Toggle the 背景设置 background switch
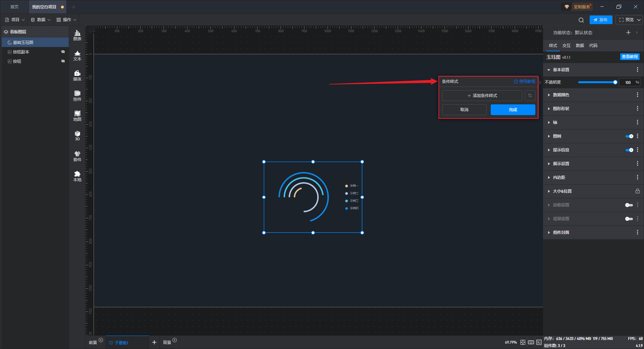644x349 pixels. pyautogui.click(x=629, y=219)
